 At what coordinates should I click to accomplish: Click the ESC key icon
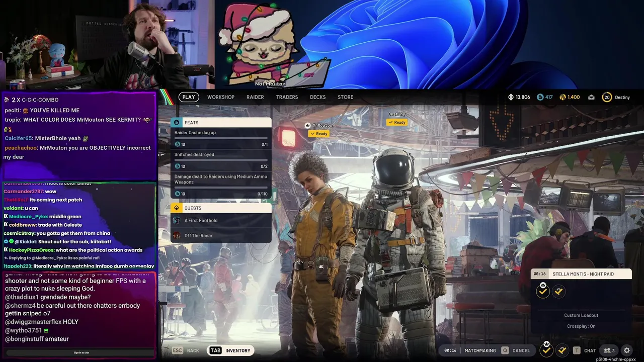point(177,350)
